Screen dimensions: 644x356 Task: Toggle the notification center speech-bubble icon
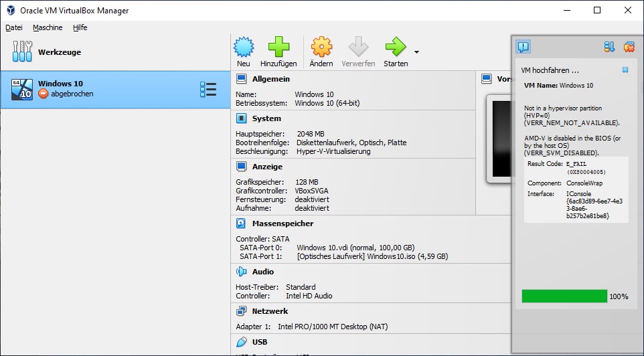point(524,47)
